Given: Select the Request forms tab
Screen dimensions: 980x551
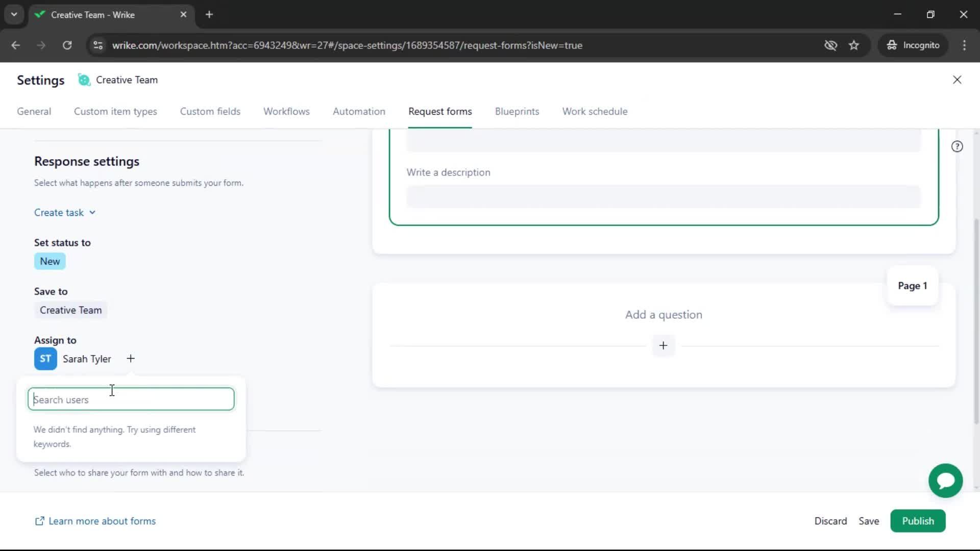Looking at the screenshot, I should coord(440,111).
